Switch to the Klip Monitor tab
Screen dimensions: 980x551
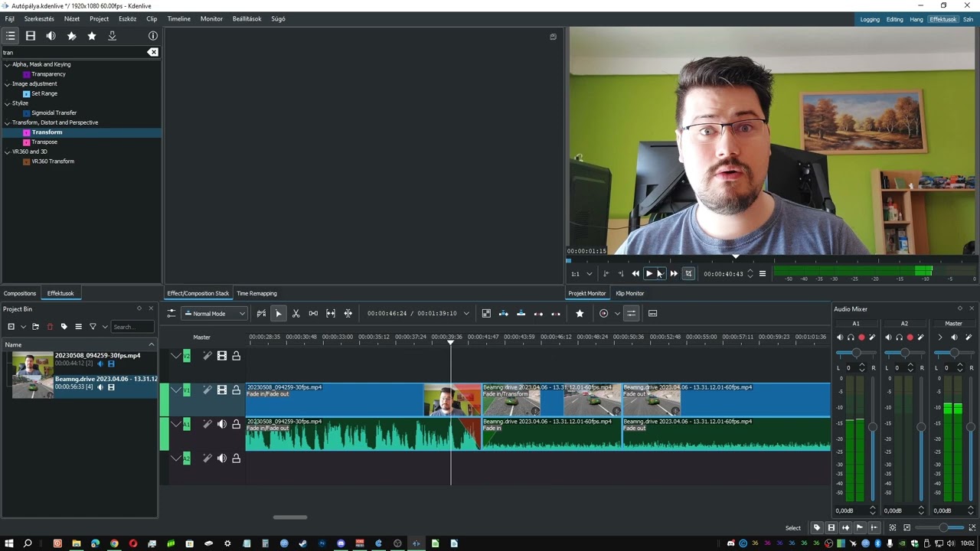[x=630, y=293]
